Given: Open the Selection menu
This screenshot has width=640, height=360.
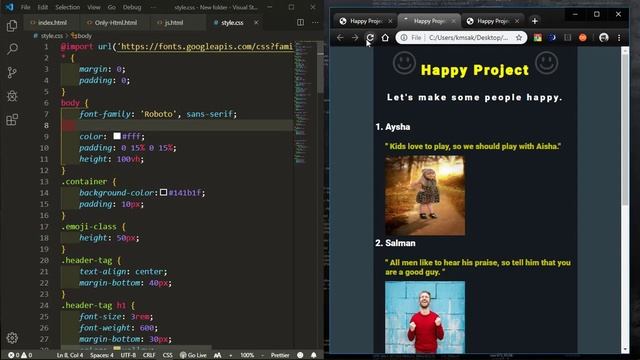Looking at the screenshot, I should [67, 7].
